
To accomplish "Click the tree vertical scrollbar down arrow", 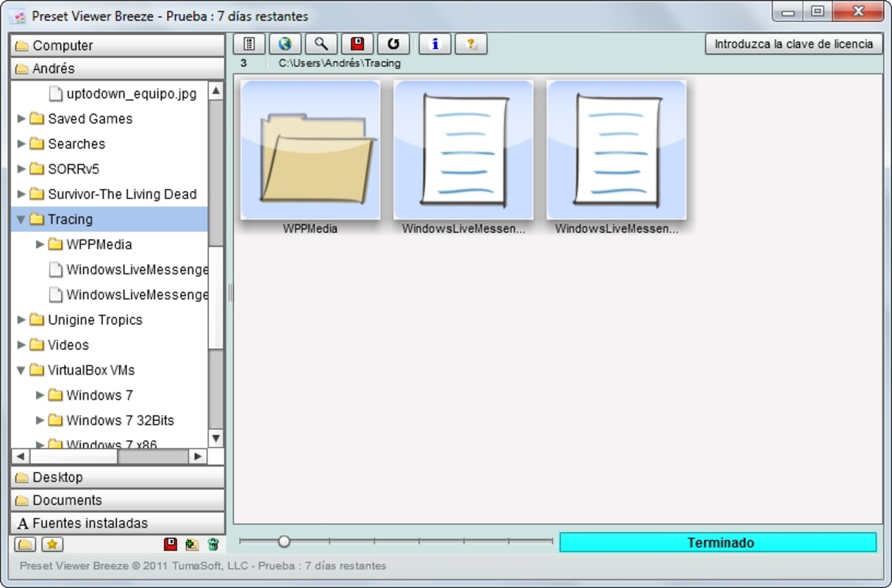I will 215,438.
